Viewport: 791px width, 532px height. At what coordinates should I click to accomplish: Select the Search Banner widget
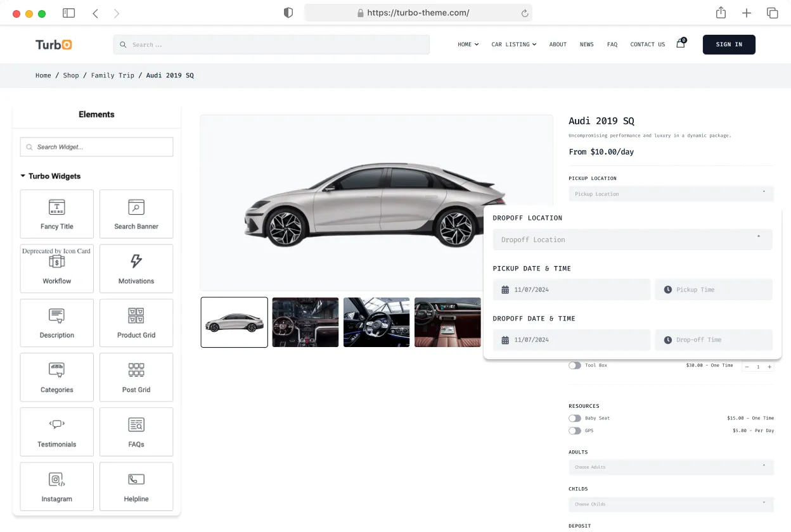(x=136, y=214)
